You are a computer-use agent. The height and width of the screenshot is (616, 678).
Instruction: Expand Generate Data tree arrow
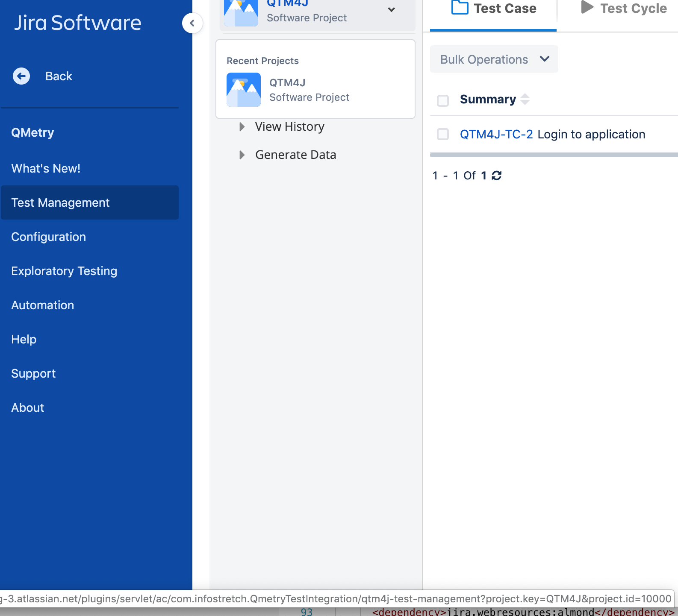click(x=242, y=155)
